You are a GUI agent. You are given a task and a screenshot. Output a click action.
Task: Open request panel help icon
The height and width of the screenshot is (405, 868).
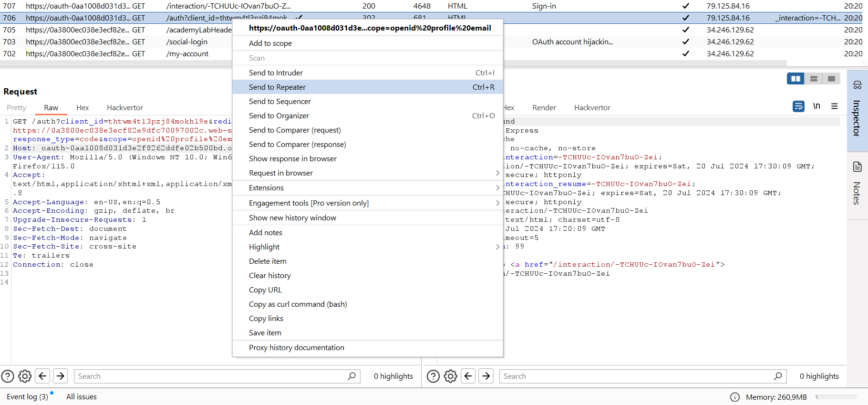click(8, 376)
